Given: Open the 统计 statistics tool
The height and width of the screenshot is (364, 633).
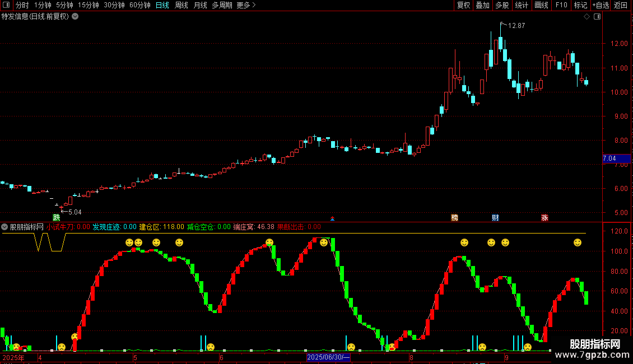Looking at the screenshot, I should click(x=522, y=5).
